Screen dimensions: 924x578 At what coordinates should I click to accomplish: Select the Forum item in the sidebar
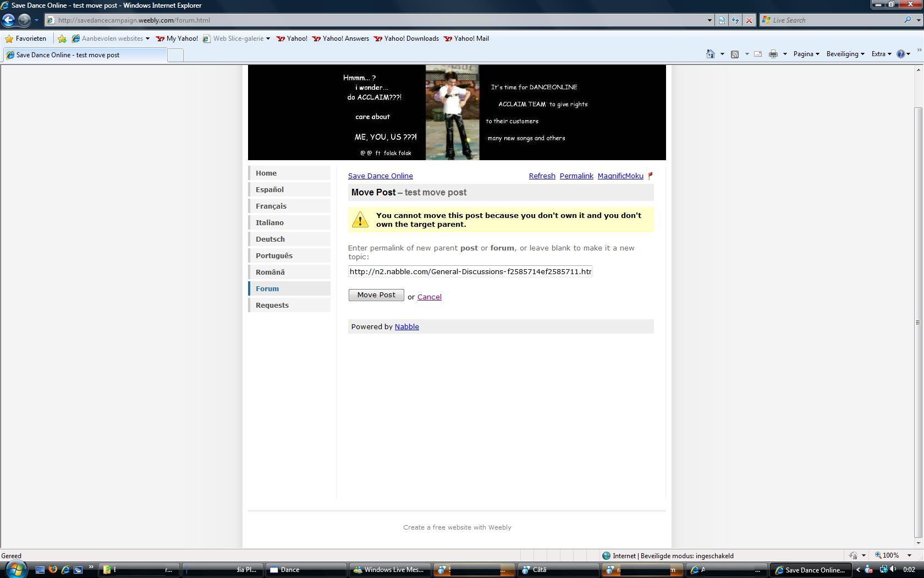coord(267,288)
